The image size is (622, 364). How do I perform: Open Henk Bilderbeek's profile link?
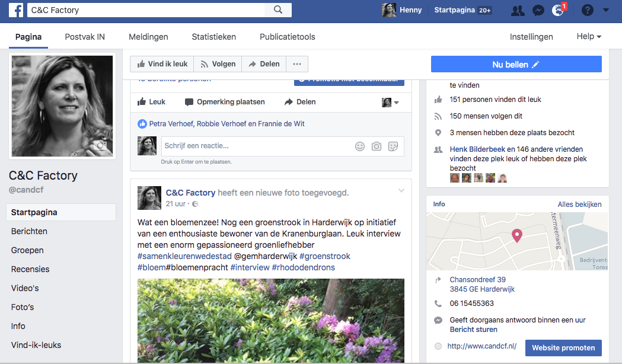tap(477, 149)
